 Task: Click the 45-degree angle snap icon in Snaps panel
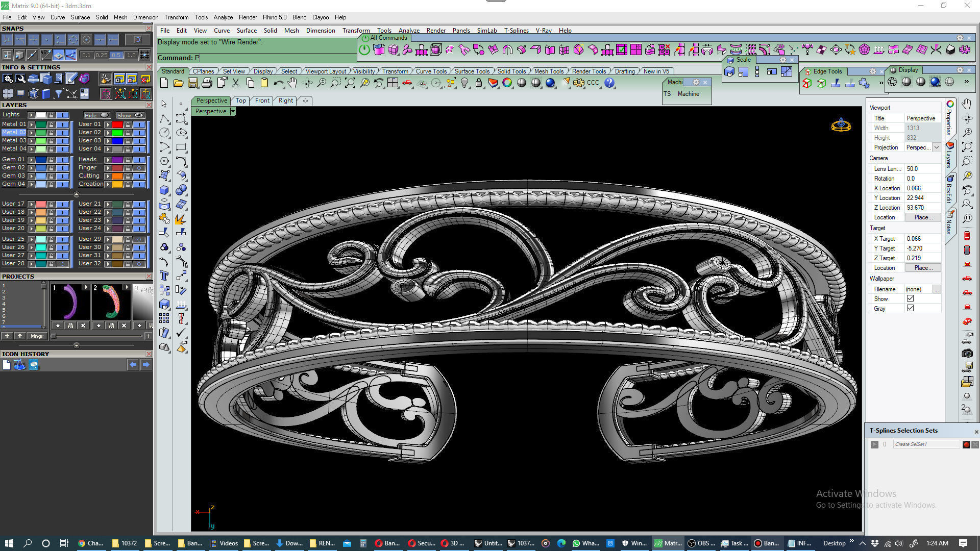(x=46, y=55)
